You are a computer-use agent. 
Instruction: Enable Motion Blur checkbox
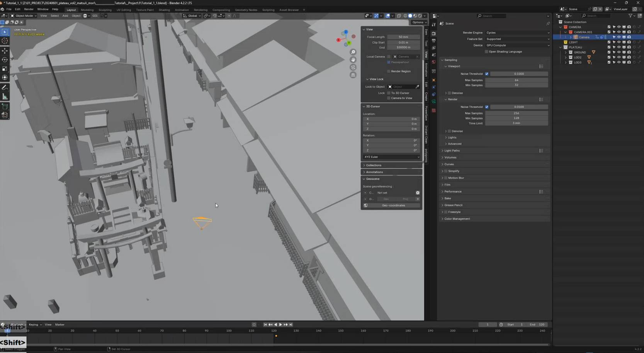(446, 178)
